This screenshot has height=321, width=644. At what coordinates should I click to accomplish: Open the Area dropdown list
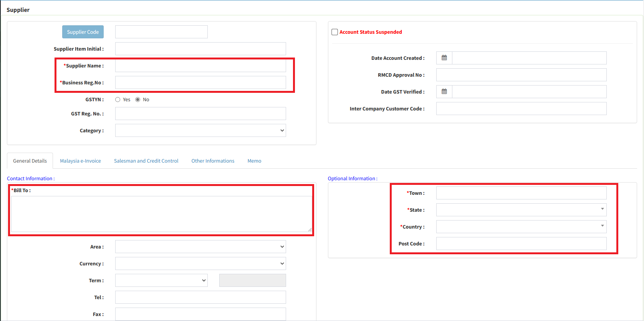pos(200,247)
